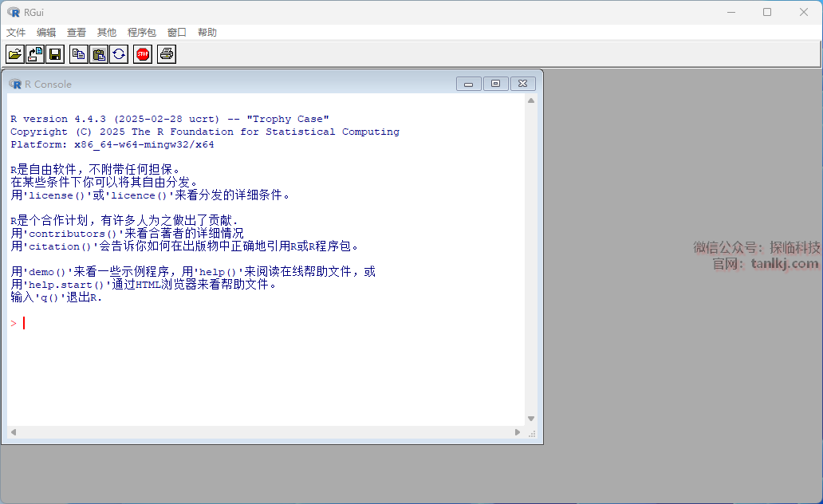The image size is (823, 504).
Task: Click the console horizontal scroll right arrow
Action: coord(518,432)
